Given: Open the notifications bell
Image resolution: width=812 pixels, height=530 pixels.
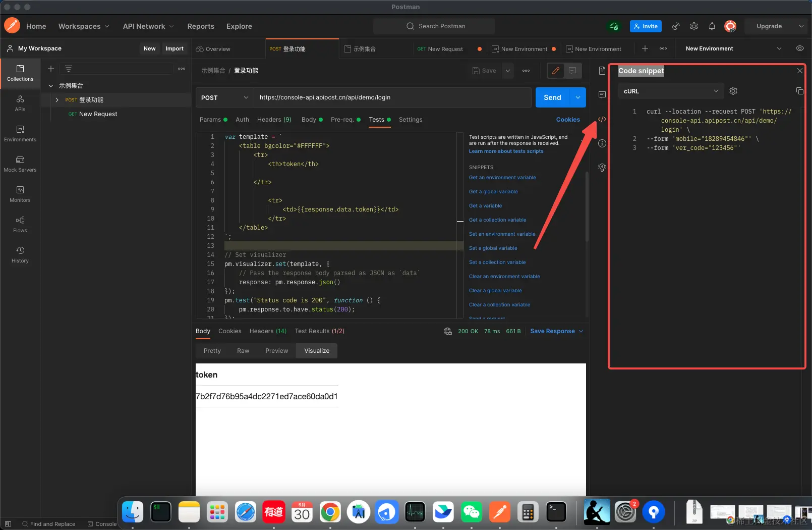Looking at the screenshot, I should pos(712,26).
